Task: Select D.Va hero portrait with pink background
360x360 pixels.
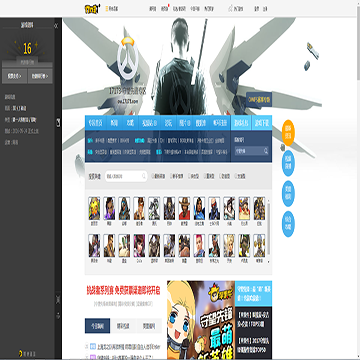Action: pos(139,246)
